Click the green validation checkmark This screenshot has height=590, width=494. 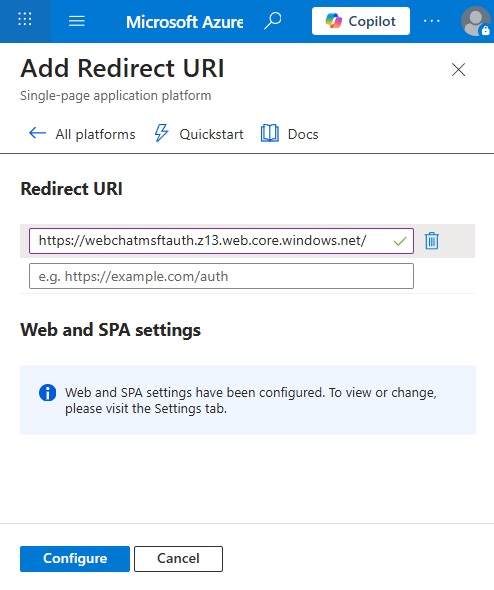click(400, 241)
